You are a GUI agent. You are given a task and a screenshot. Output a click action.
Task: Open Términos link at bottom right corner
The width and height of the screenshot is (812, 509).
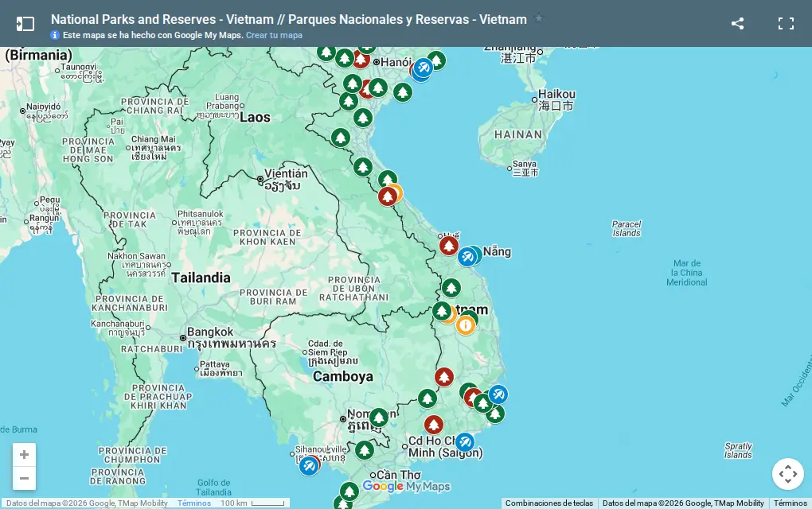pyautogui.click(x=791, y=503)
